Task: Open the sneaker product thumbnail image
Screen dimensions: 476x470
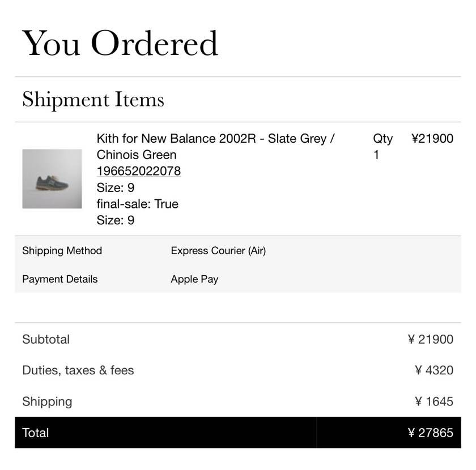Action: (52, 179)
